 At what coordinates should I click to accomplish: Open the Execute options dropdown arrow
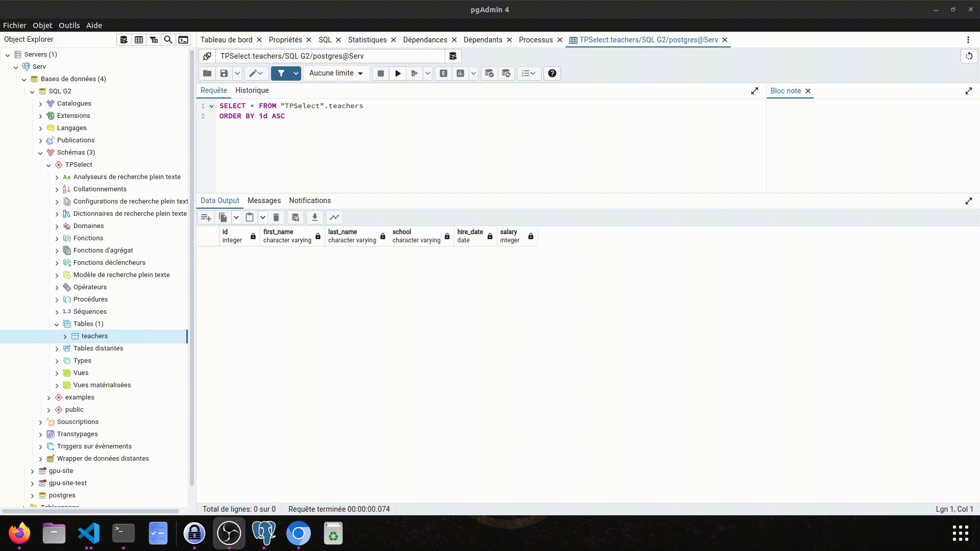[428, 73]
